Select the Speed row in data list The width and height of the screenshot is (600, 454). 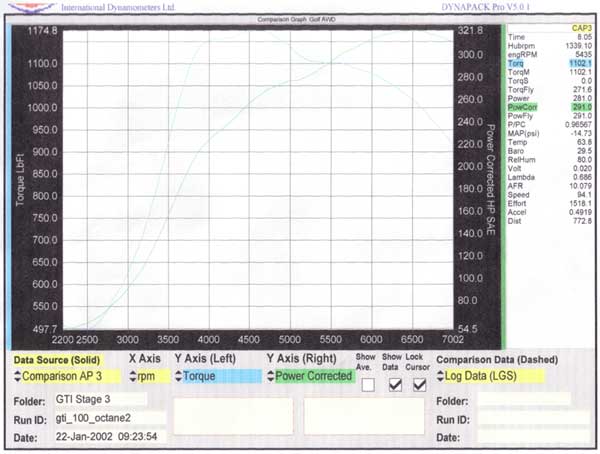[549, 195]
